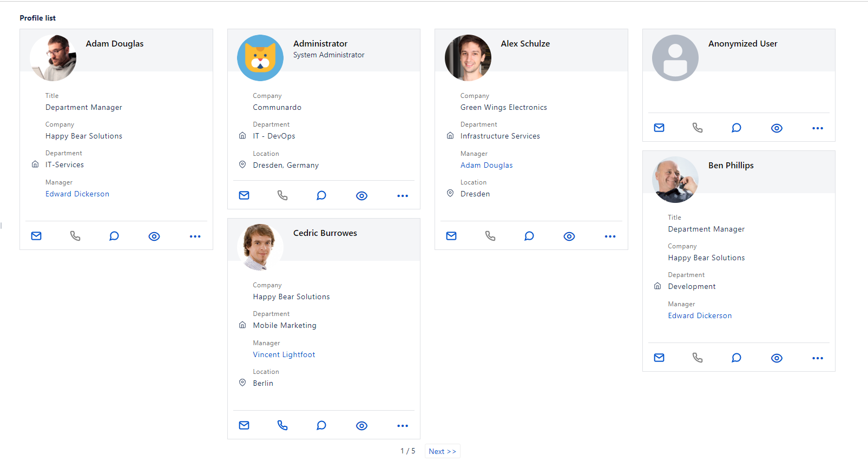The width and height of the screenshot is (868, 461).
Task: Expand the three-dot menu for Alex Schulze
Action: pyautogui.click(x=610, y=236)
